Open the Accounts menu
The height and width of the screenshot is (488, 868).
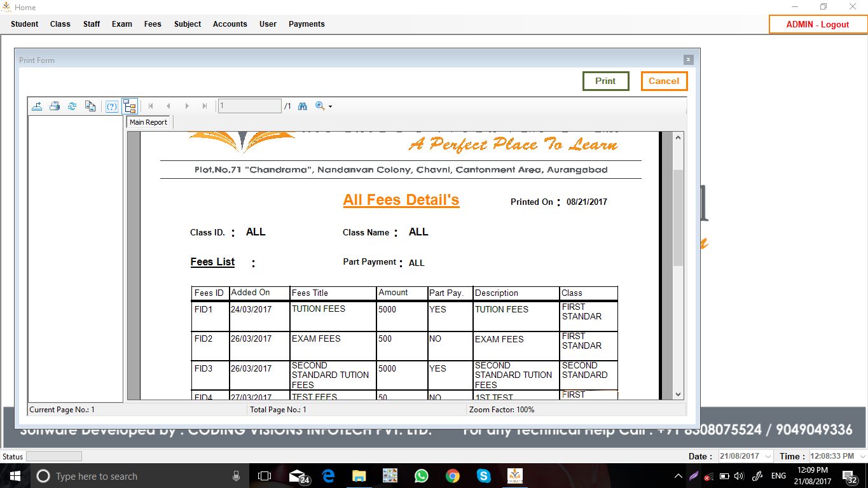coord(230,24)
